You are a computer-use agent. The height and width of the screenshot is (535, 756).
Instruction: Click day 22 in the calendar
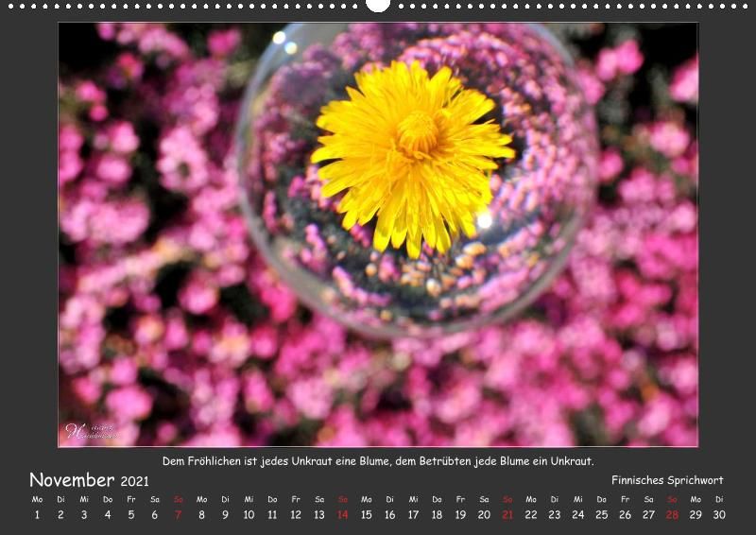point(531,515)
